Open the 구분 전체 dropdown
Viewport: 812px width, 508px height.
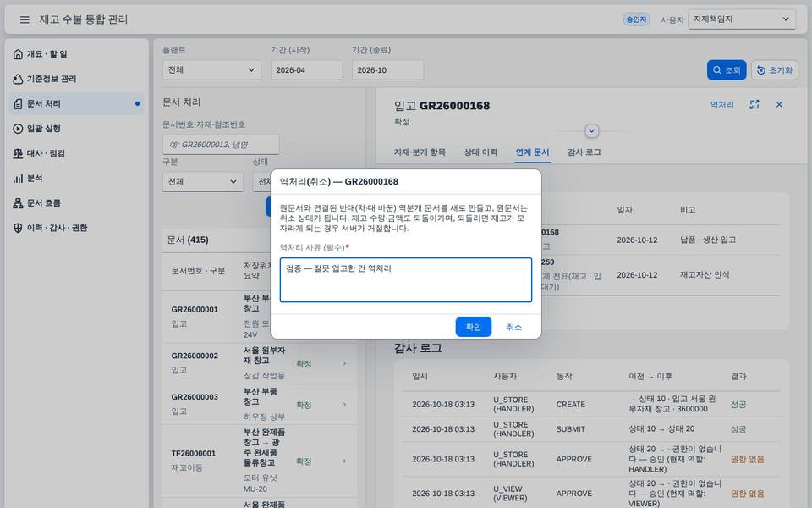pyautogui.click(x=202, y=182)
